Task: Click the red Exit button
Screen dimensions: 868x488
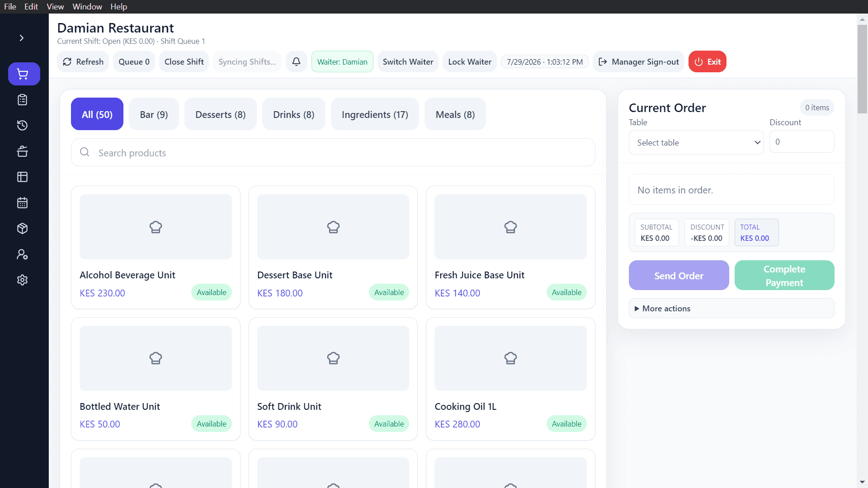Action: coord(707,61)
